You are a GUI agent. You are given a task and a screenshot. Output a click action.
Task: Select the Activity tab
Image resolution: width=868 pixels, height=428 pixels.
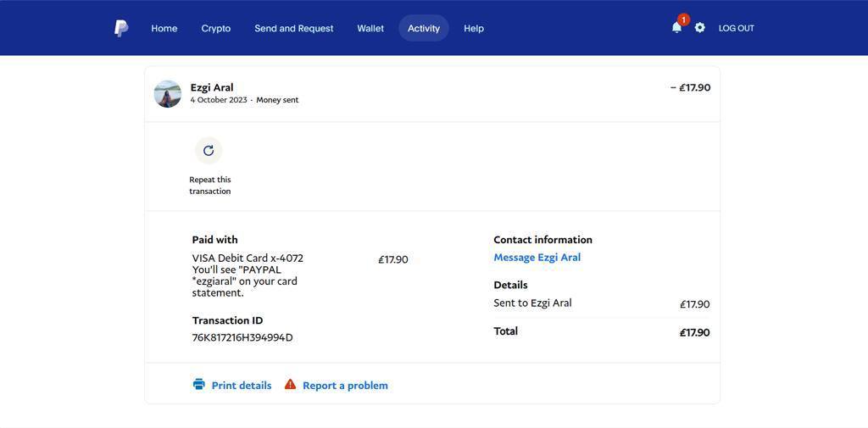(x=424, y=28)
